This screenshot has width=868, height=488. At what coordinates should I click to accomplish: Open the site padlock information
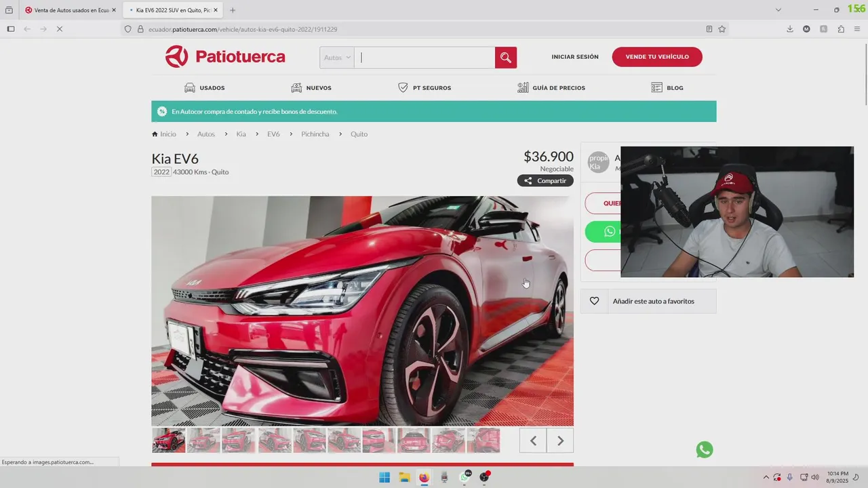click(140, 29)
